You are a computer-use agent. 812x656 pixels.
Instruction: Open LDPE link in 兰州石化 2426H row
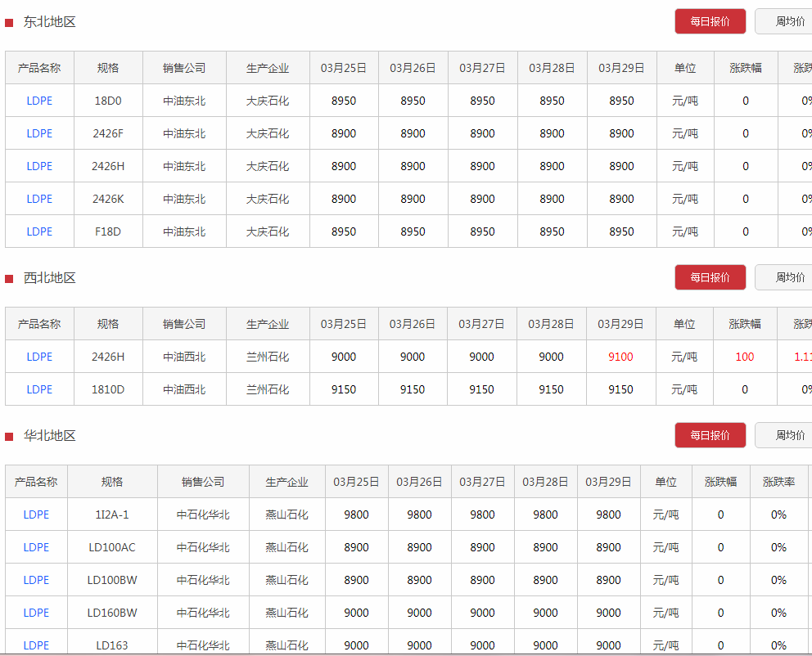pos(39,357)
